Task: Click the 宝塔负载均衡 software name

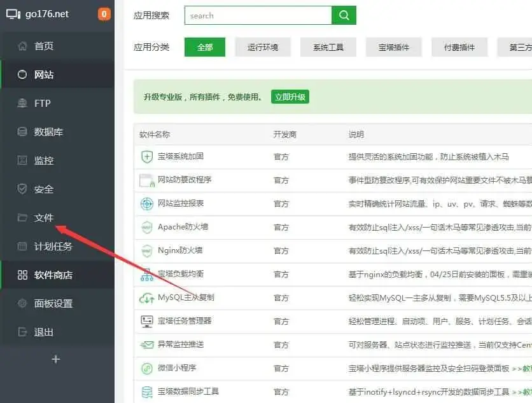Action: point(181,274)
